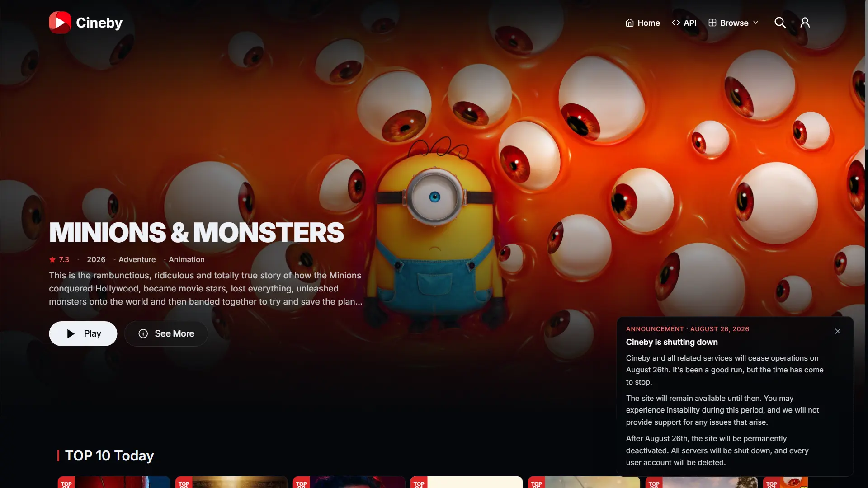Screen dimensions: 868x488
Task: Click the Cineby brand name text
Action: (x=99, y=23)
